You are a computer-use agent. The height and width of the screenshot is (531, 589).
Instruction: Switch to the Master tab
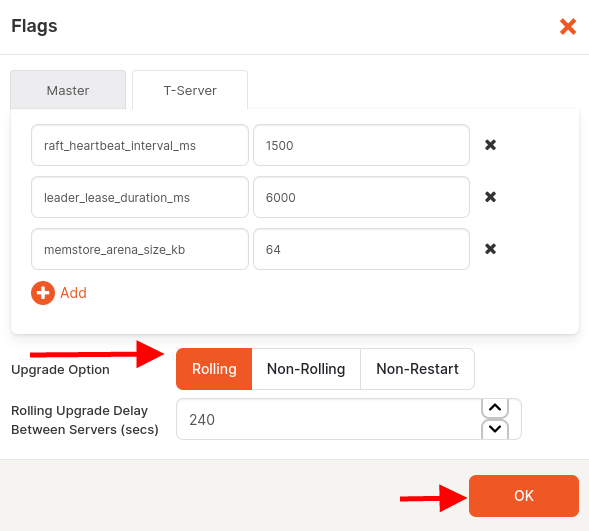click(x=68, y=90)
